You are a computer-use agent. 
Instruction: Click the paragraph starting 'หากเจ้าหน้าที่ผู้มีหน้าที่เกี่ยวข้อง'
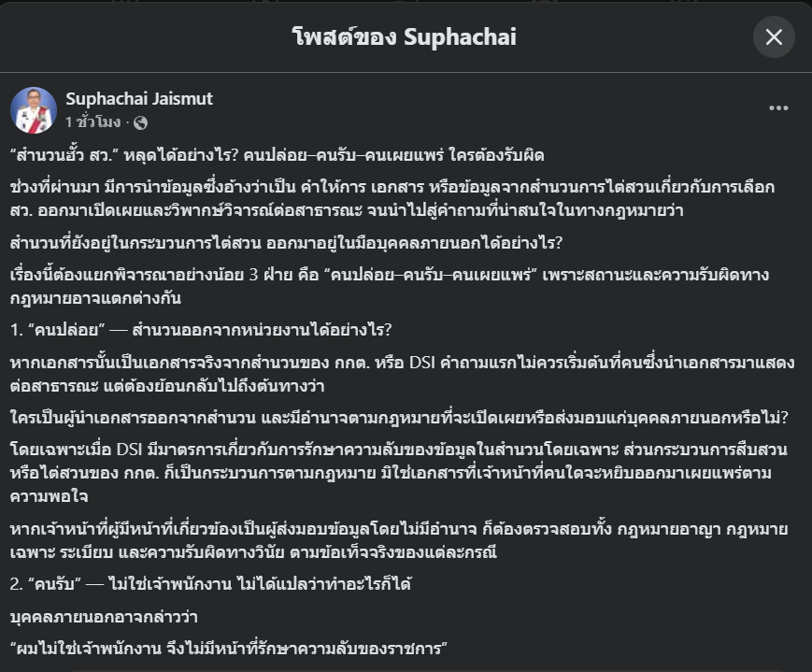[399, 540]
